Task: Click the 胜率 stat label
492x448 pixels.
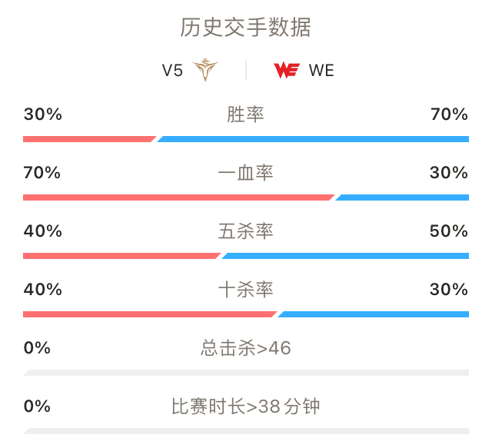Action: 246,114
